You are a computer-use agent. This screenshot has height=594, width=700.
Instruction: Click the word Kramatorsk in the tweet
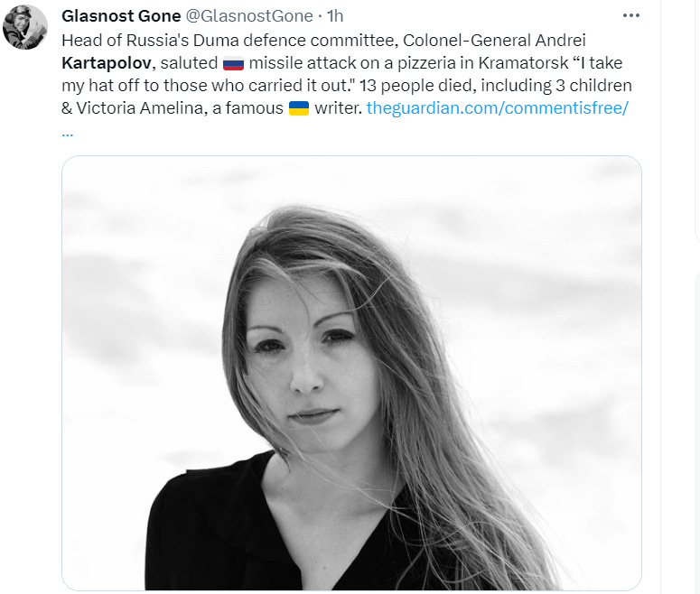coord(523,63)
